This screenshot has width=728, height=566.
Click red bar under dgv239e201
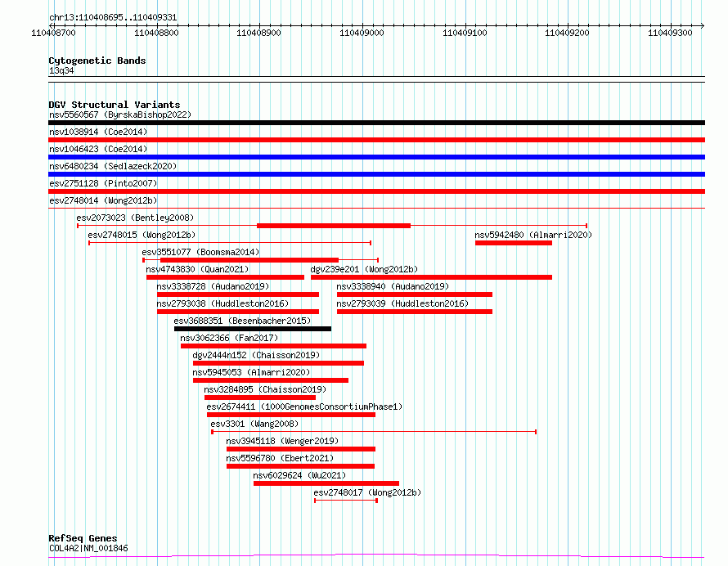(432, 277)
